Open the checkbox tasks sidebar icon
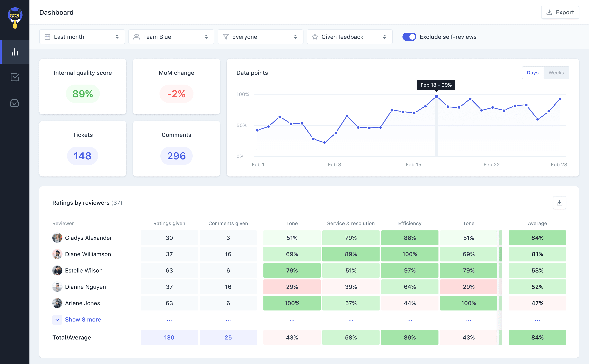The width and height of the screenshot is (589, 364). point(15,77)
